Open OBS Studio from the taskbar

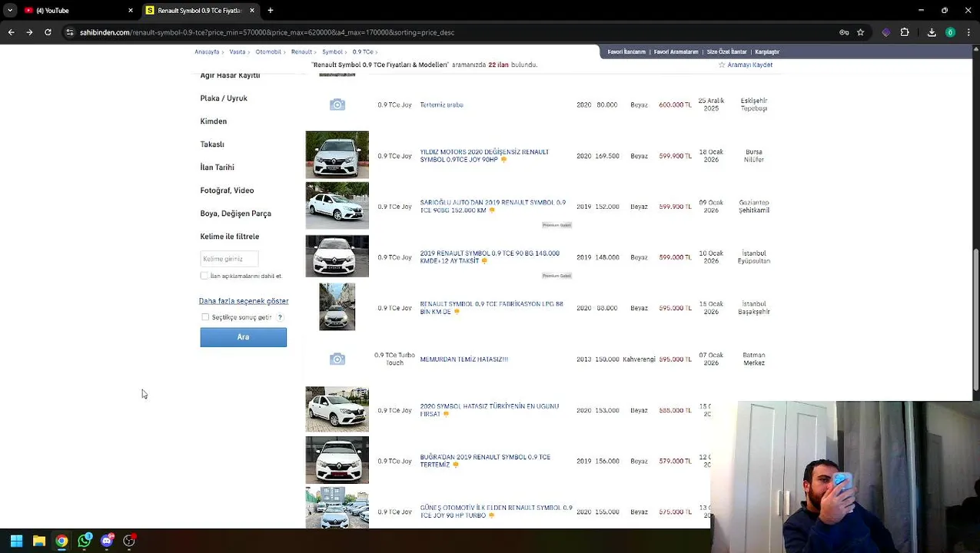129,541
